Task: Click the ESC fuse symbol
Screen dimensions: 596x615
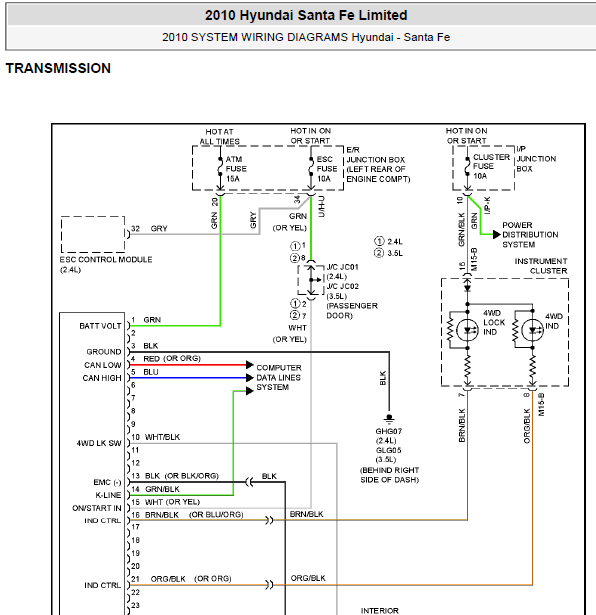Action: pos(311,168)
